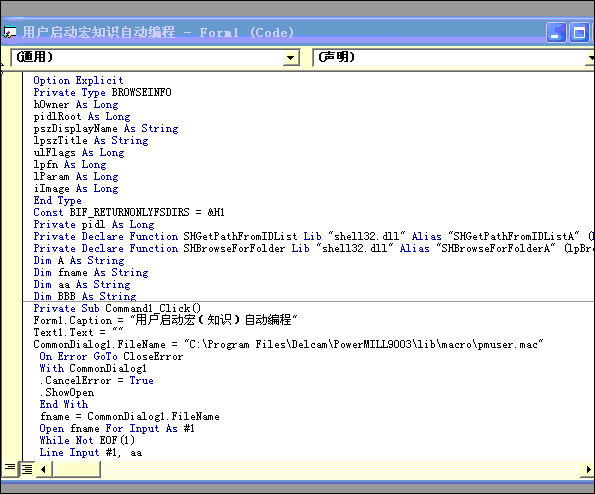The height and width of the screenshot is (494, 595).
Task: Click the SHGetPathFromIDList declare line
Action: tap(313, 237)
